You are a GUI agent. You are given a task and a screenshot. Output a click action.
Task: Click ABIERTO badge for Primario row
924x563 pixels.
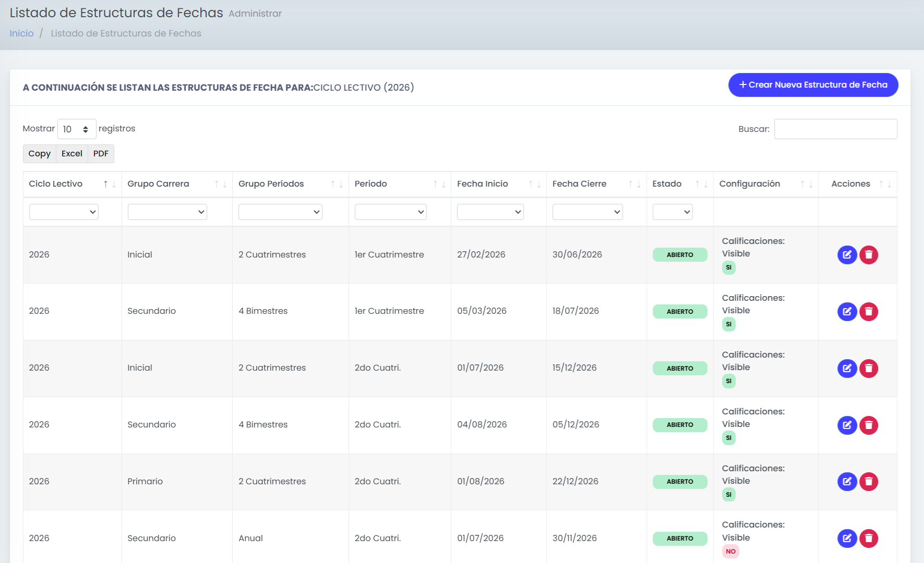(x=680, y=482)
